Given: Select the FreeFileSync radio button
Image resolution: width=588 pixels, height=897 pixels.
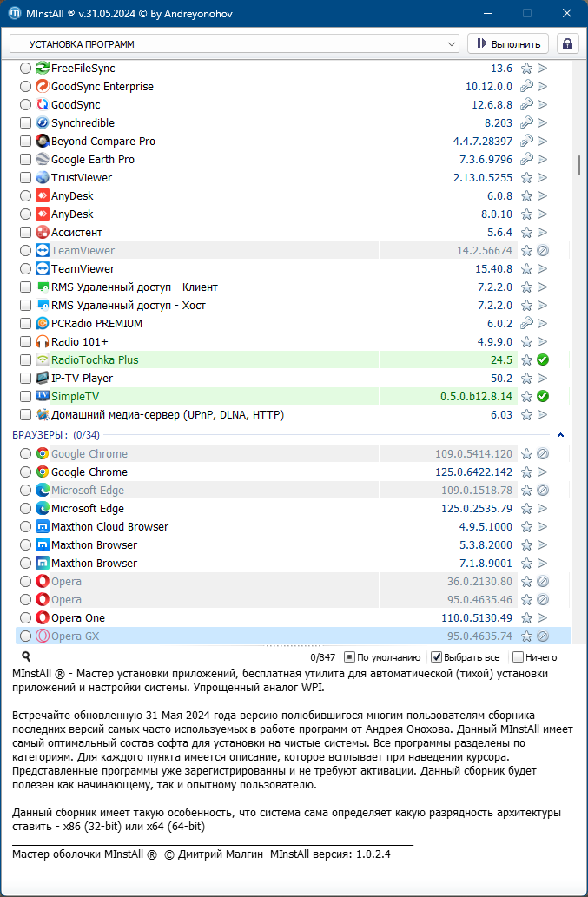Looking at the screenshot, I should [x=25, y=69].
